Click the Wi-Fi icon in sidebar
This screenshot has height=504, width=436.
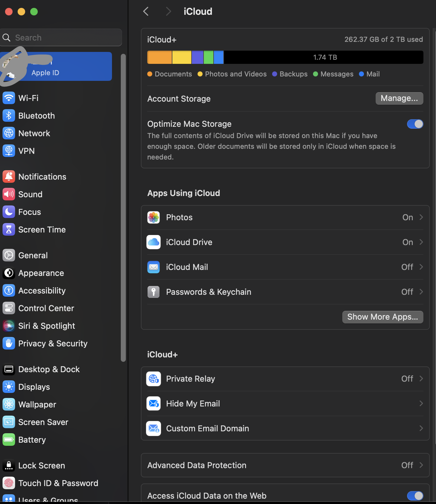click(9, 98)
